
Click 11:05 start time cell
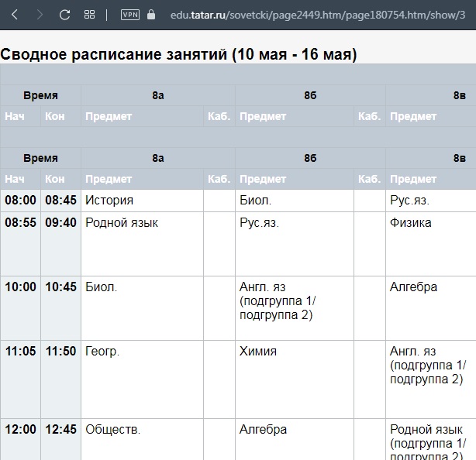[x=20, y=379]
